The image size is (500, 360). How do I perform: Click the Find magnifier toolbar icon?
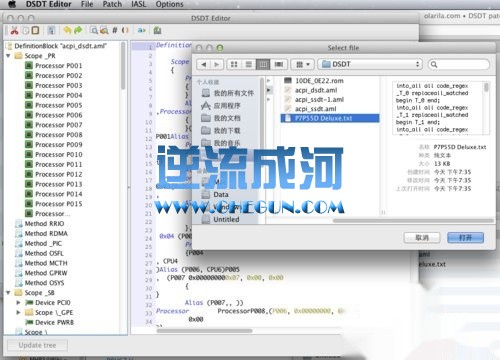[x=94, y=31]
